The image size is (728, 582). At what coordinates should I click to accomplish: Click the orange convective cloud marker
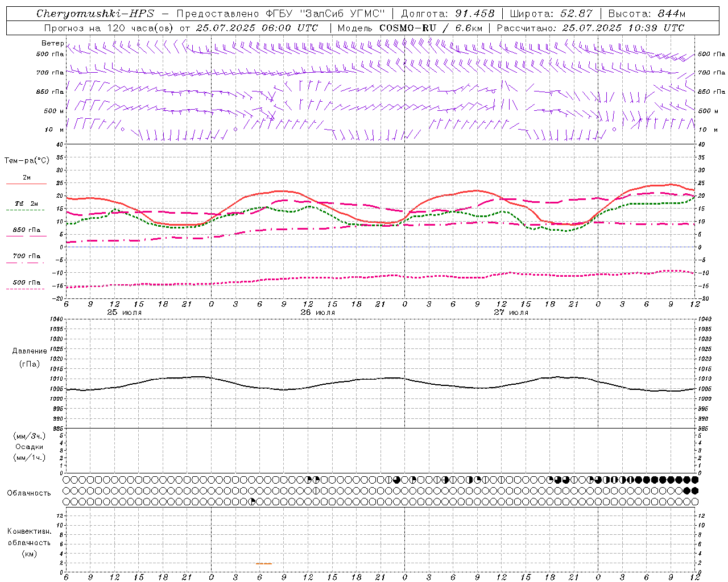point(264,563)
